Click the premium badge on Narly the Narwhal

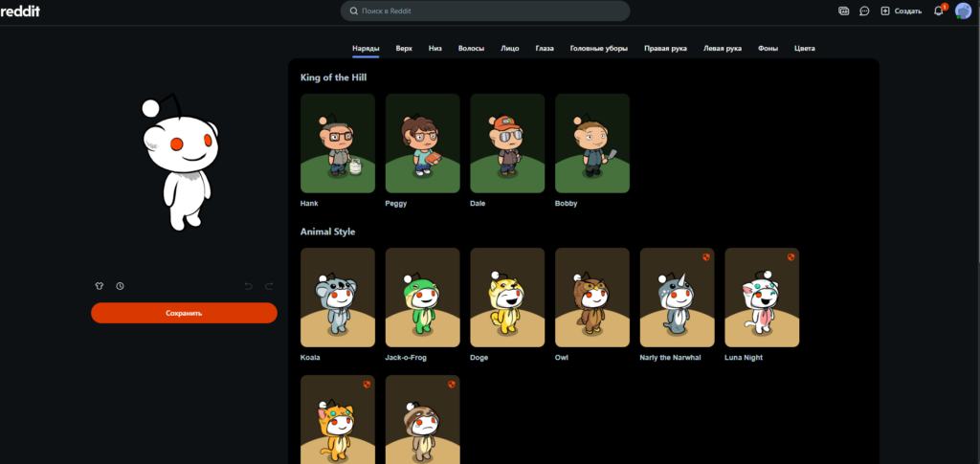tap(705, 256)
